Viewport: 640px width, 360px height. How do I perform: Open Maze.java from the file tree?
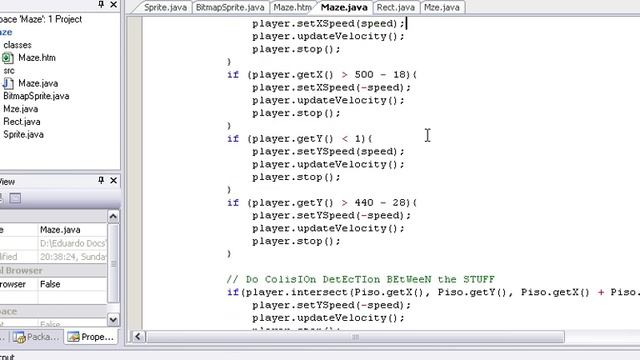(38, 83)
